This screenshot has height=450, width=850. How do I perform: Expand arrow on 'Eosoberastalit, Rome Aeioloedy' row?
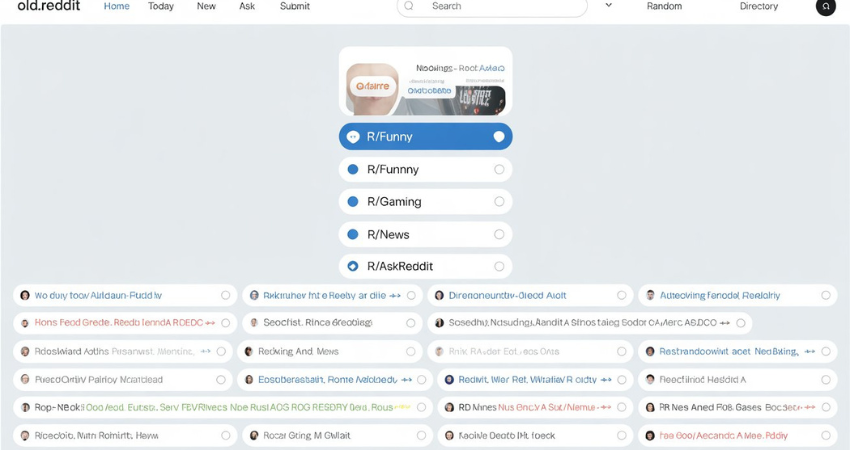pos(407,380)
